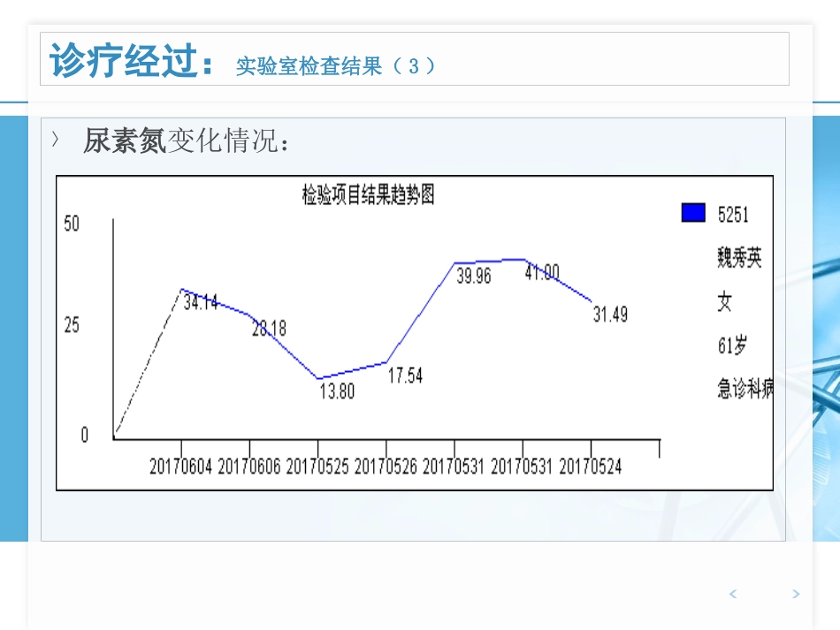Click the data value 28.18
The width and height of the screenshot is (840, 630).
tap(269, 328)
